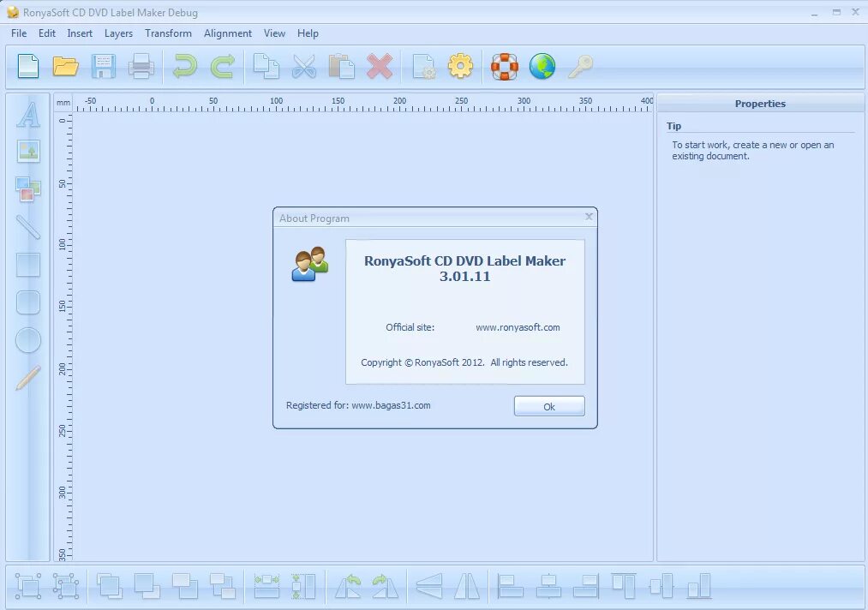The width and height of the screenshot is (868, 610).
Task: Close the About Program dialog
Action: point(589,217)
